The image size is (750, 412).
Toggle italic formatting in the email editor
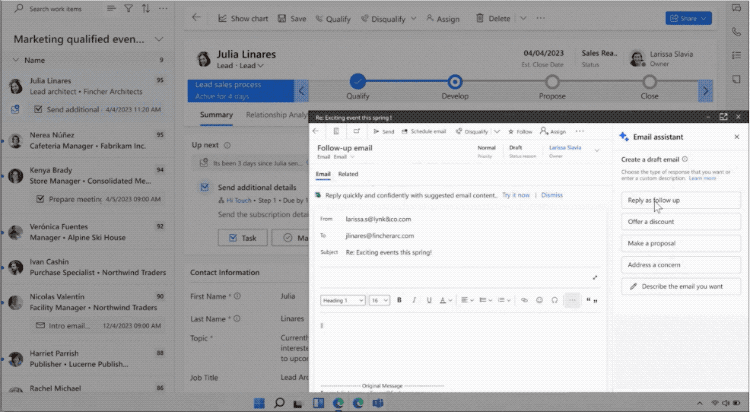click(414, 300)
